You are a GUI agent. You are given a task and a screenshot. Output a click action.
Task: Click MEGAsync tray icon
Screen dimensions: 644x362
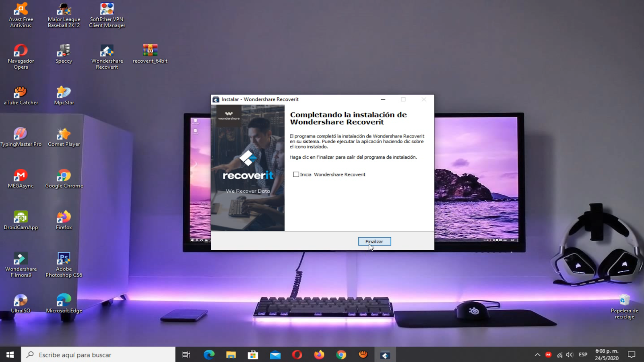[548, 355]
